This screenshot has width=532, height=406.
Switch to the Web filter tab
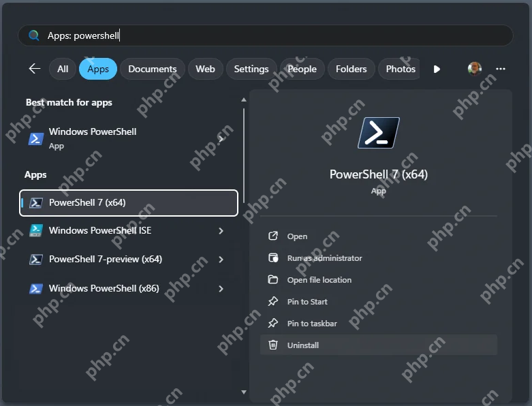click(205, 69)
